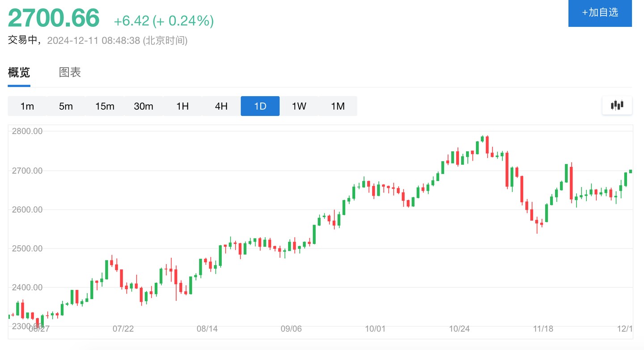The height and width of the screenshot is (350, 644).
Task: Open the candlestick chart type icon
Action: (x=617, y=106)
